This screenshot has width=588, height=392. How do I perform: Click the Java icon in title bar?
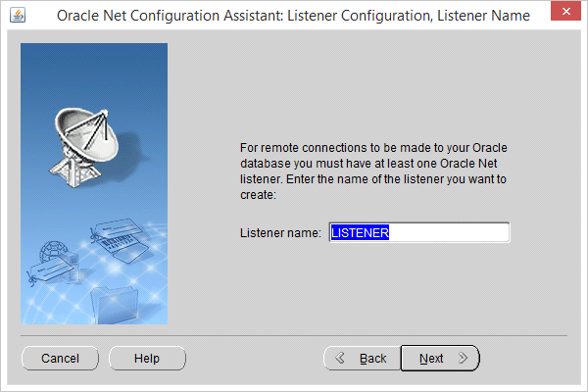[18, 16]
